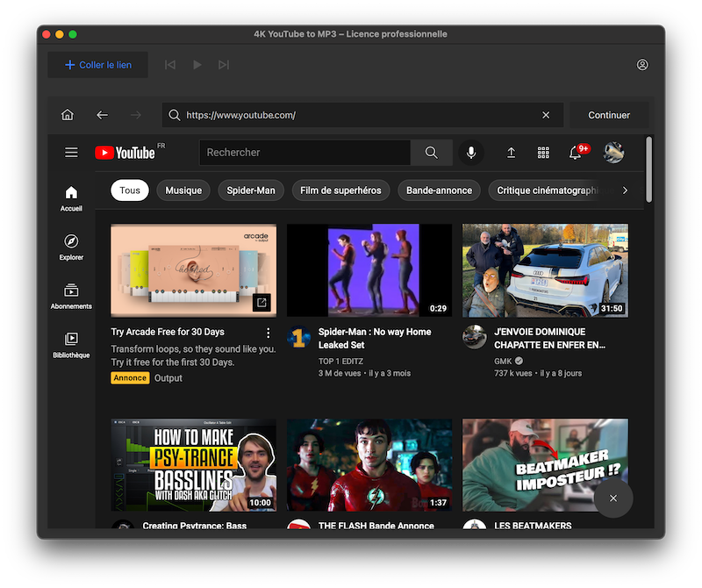Select the Musique filter chip
702x588 pixels.
(x=183, y=190)
